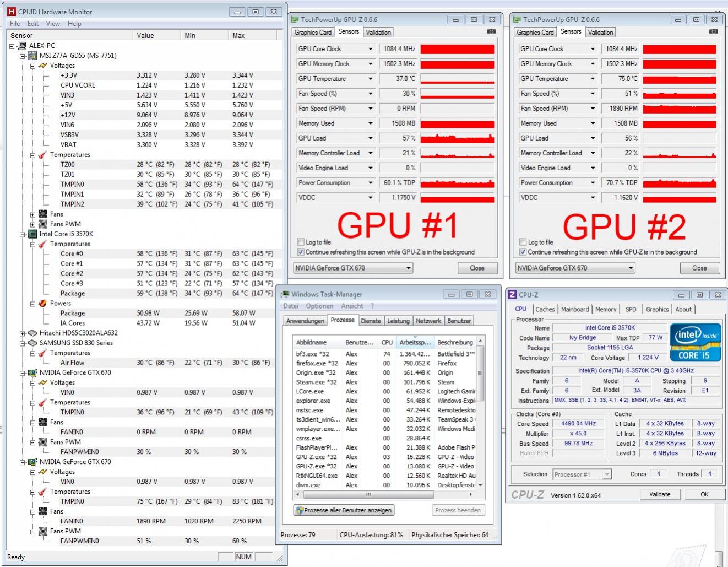Click the Intel Core i5 logo in CPU-Z
The width and height of the screenshot is (728, 567).
(696, 342)
